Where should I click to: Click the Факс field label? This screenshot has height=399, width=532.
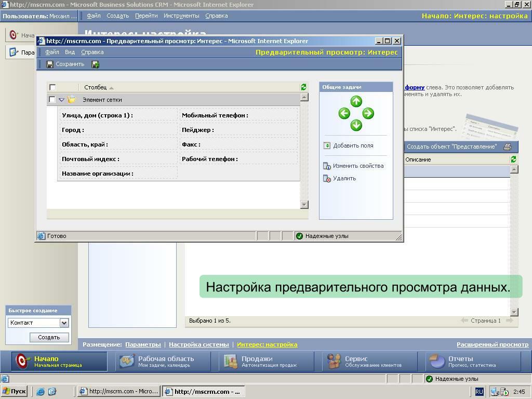[191, 144]
